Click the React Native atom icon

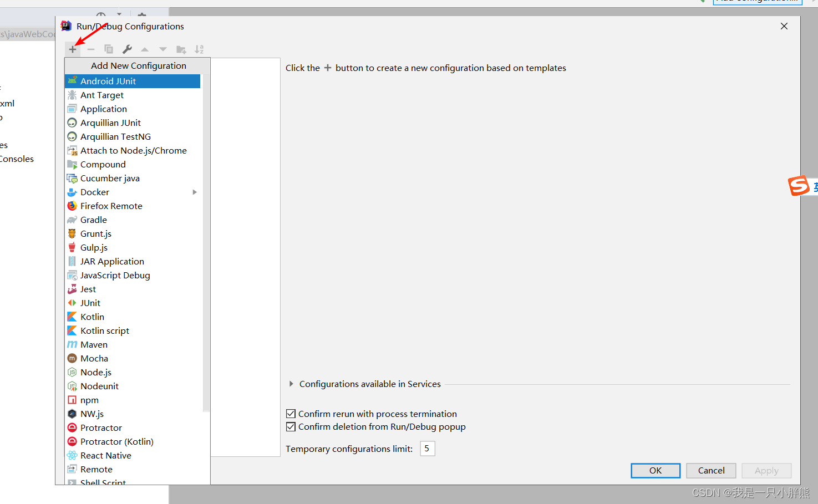[72, 455]
